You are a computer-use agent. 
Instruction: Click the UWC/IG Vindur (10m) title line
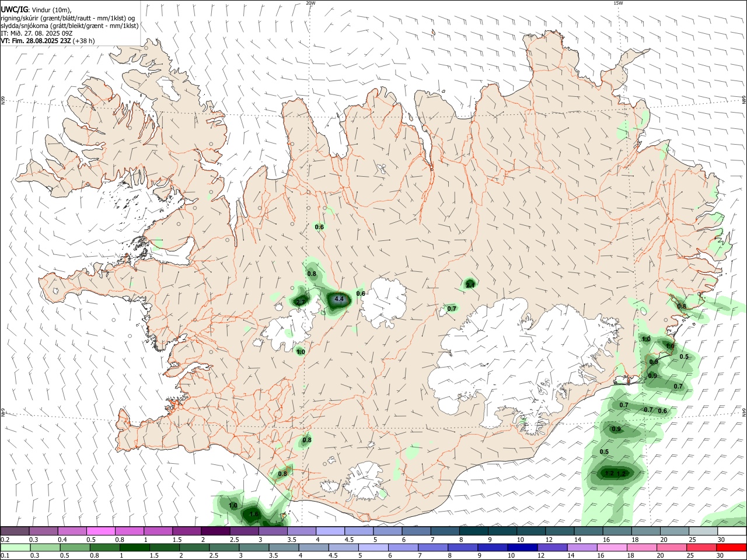click(x=36, y=9)
